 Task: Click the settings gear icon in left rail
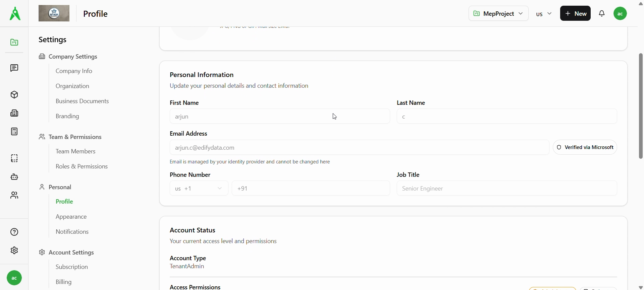click(14, 250)
